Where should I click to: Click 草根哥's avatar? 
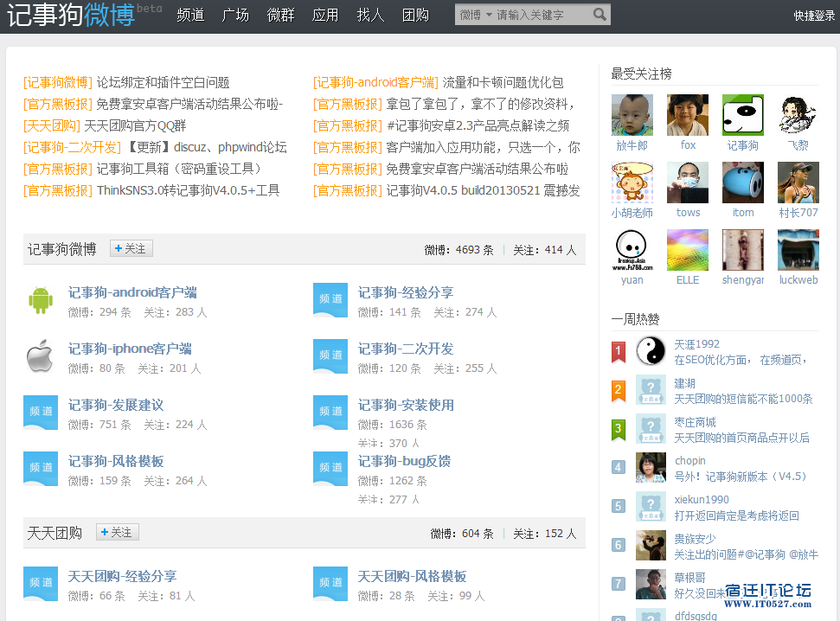coord(651,584)
